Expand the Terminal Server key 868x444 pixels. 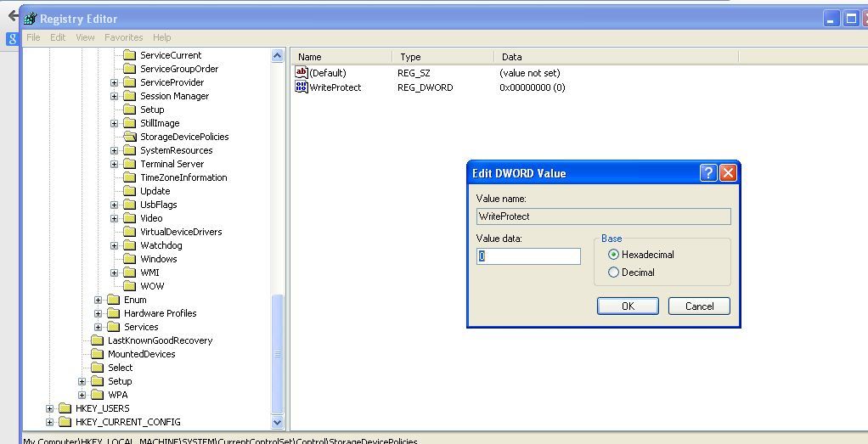pyautogui.click(x=114, y=164)
